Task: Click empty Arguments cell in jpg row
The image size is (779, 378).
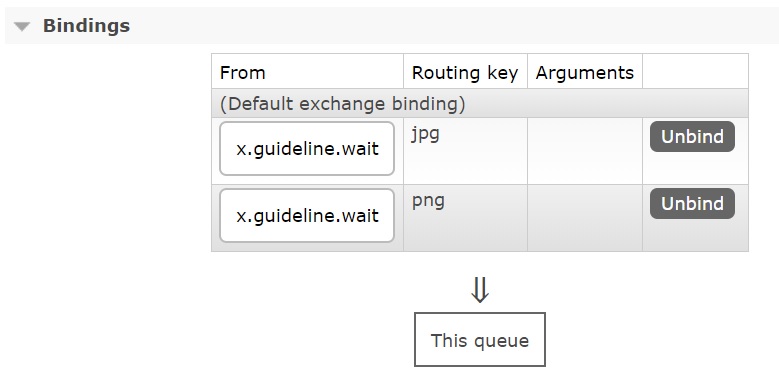Action: (x=585, y=151)
